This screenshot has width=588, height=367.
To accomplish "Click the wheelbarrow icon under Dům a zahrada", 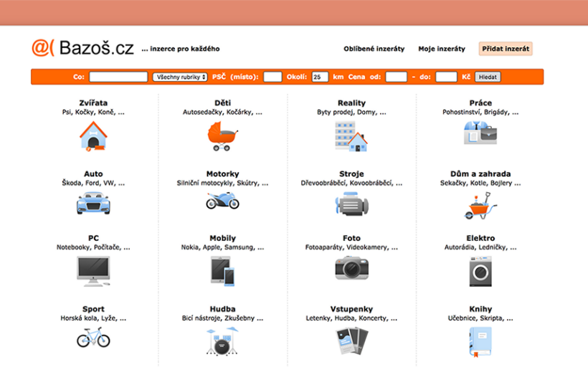I will [480, 206].
